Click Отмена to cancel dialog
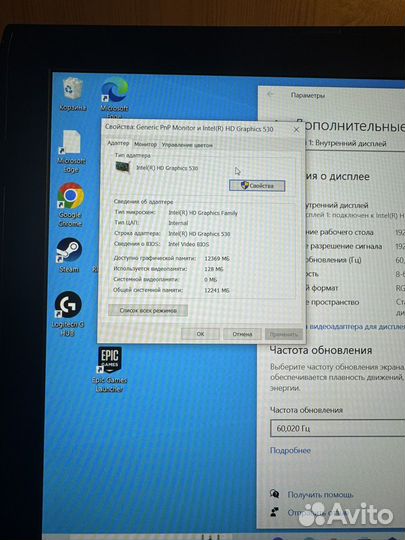 (242, 334)
